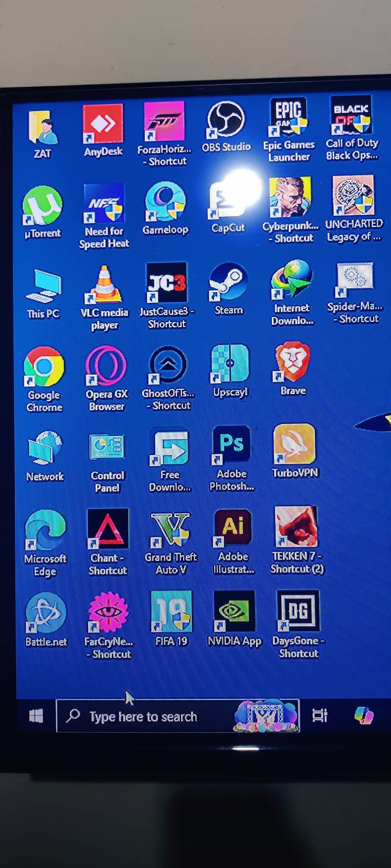This screenshot has width=391, height=868.
Task: Select UNCHARTED Legacy of Thieves icon
Action: pyautogui.click(x=353, y=195)
